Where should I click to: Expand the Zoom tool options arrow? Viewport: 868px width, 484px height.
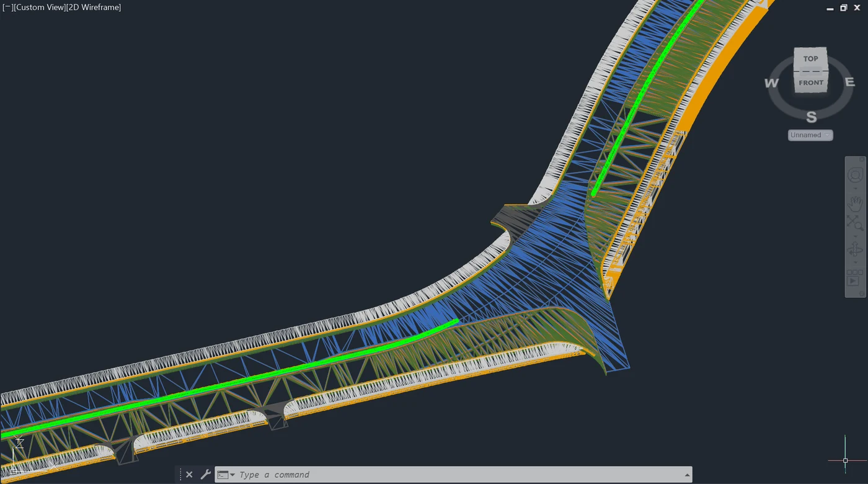point(855,236)
